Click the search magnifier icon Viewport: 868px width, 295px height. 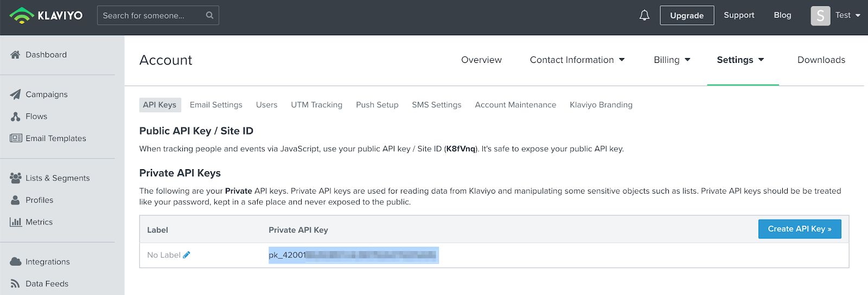click(209, 15)
